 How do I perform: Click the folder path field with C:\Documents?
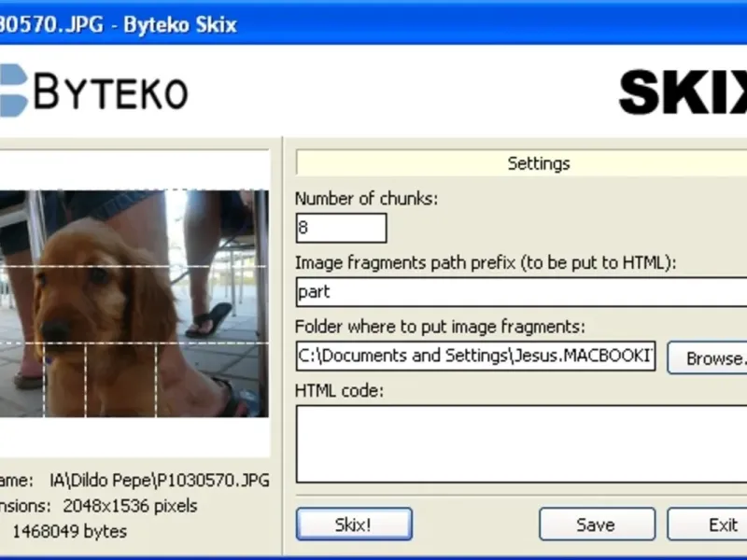click(475, 357)
